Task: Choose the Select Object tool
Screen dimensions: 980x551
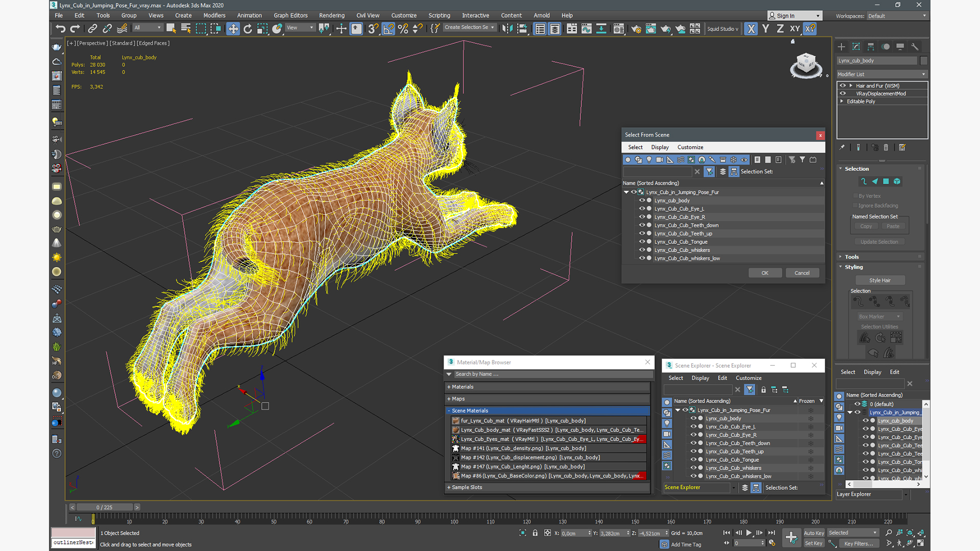Action: click(x=171, y=29)
